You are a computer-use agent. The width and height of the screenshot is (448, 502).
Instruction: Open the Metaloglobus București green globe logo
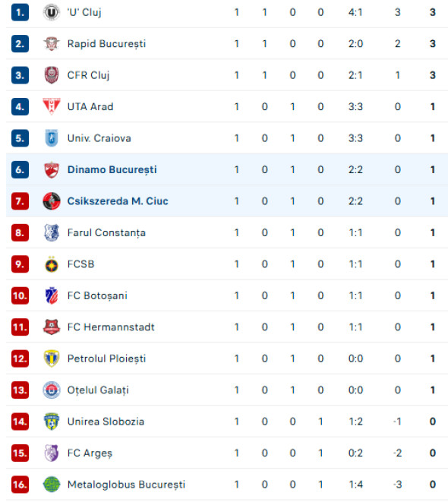[x=51, y=485]
